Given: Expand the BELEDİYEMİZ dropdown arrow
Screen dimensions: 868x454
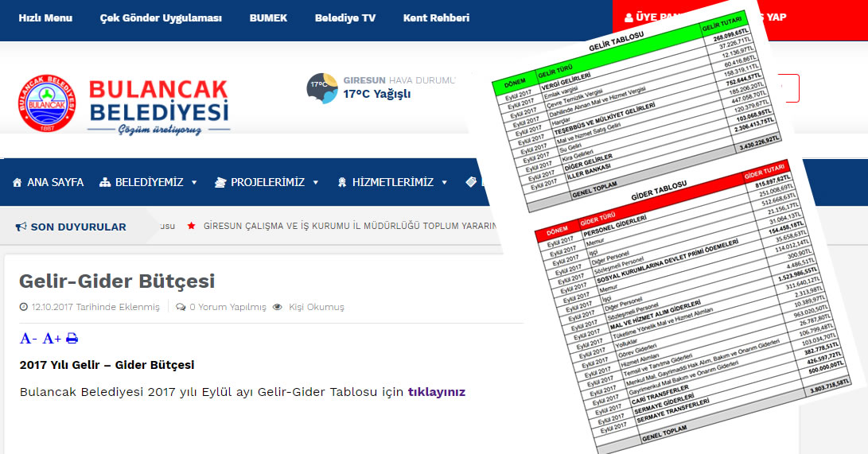Looking at the screenshot, I should coord(194,183).
